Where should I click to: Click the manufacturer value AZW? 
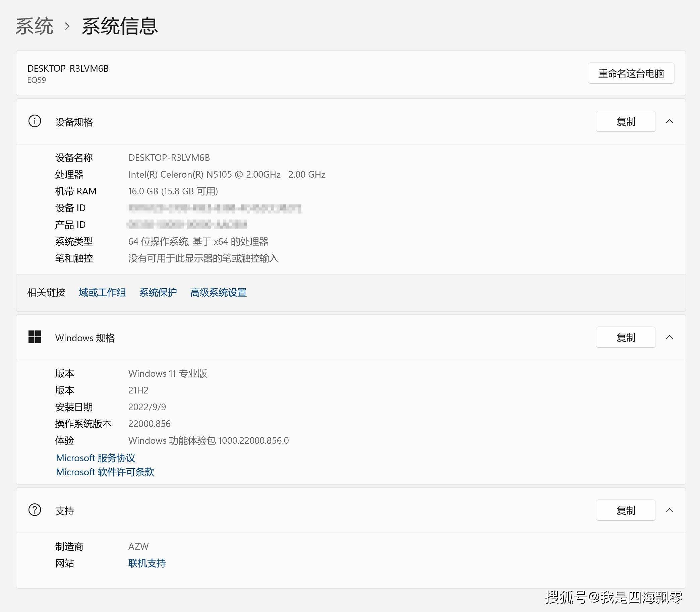(138, 546)
